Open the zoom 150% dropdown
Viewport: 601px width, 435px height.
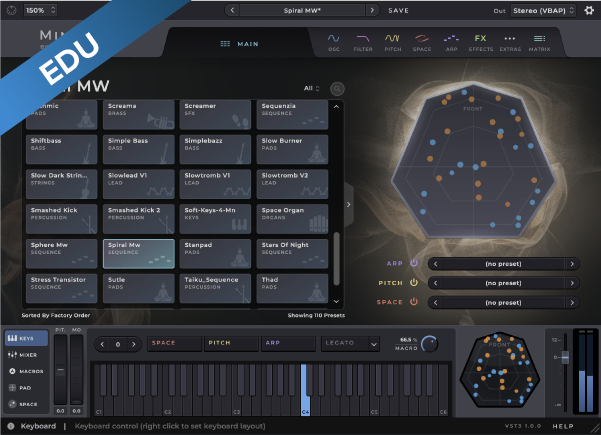40,10
